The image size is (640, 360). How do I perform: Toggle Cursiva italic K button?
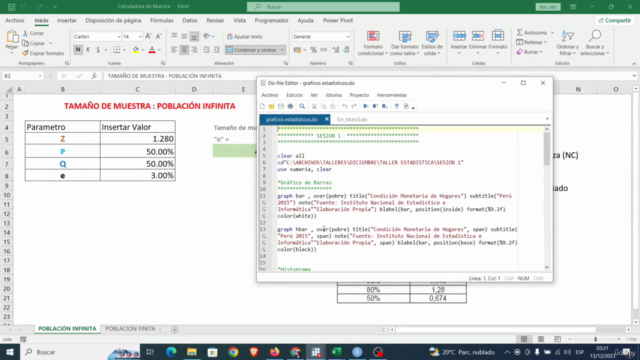(x=88, y=50)
